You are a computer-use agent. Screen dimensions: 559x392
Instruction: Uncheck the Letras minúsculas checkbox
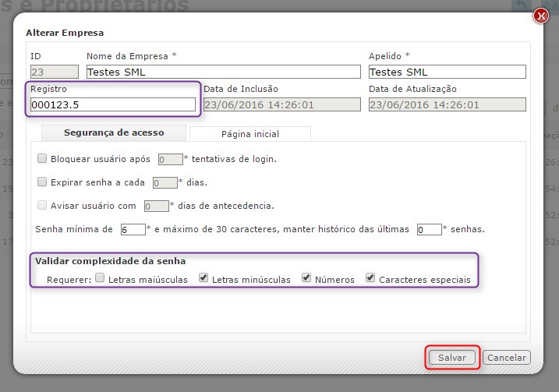coord(203,278)
